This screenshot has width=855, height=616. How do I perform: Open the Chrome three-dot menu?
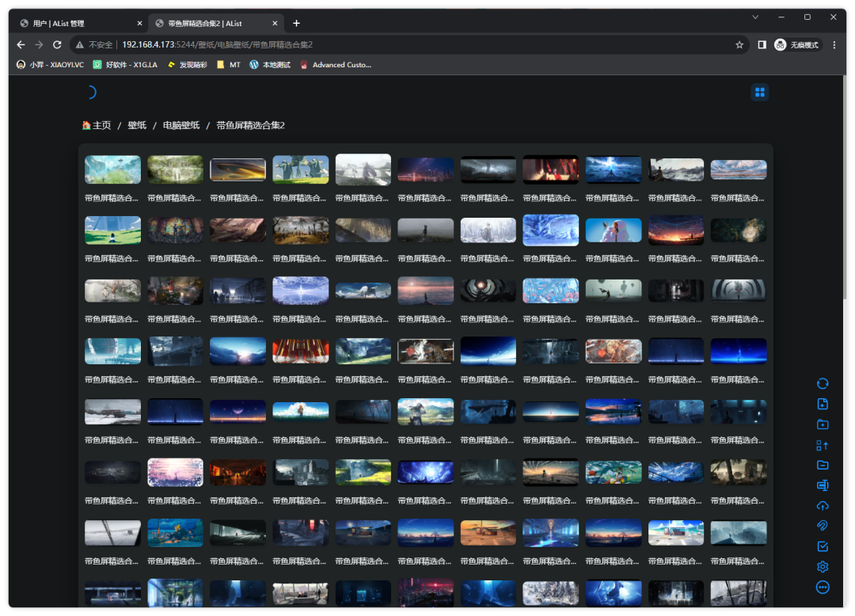[x=834, y=45]
